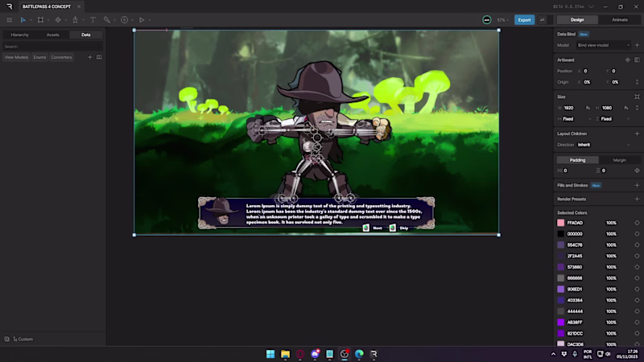Open the width Fixed sizing dropdown
Viewport: 644px width, 362px height.
point(576,119)
